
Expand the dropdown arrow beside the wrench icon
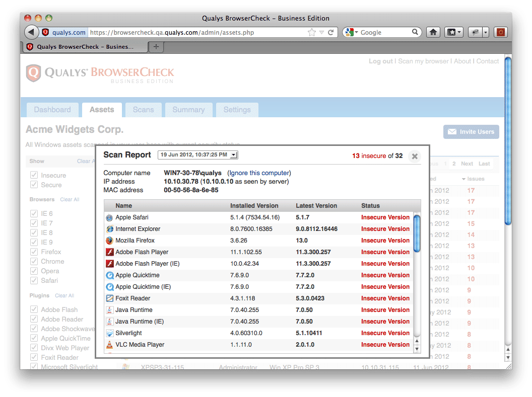pos(486,32)
